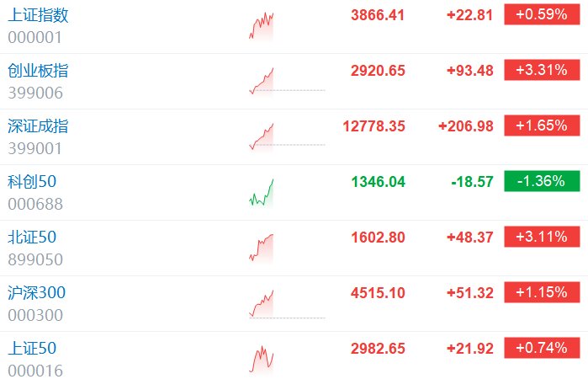
Task: Open the 创业板指 index link
Action: pyautogui.click(x=38, y=71)
